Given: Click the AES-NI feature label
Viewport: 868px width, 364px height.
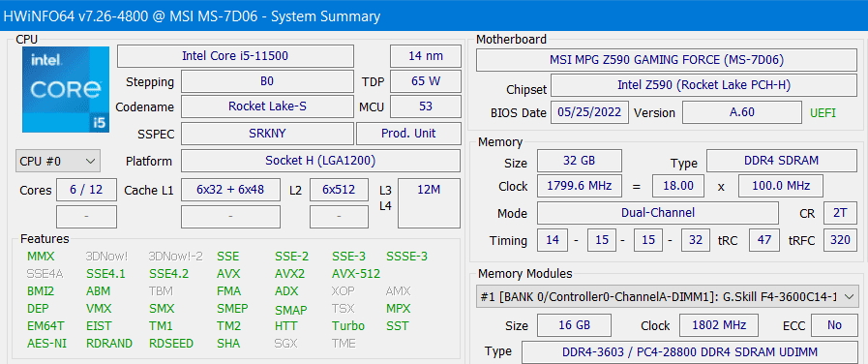Looking at the screenshot, I should pos(46,343).
